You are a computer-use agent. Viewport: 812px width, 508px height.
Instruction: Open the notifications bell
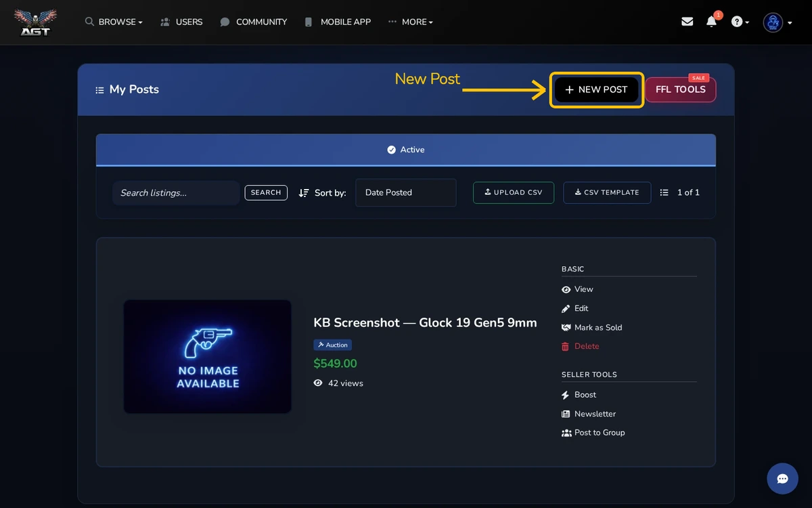[x=712, y=22]
